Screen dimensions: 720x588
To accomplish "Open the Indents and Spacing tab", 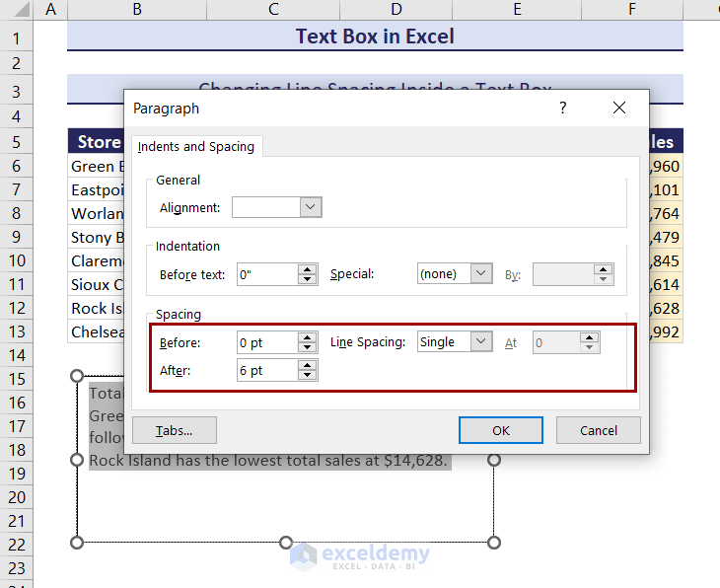I will (196, 147).
